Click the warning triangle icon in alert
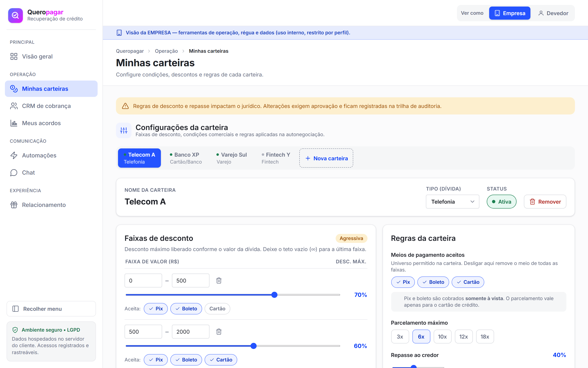Image resolution: width=588 pixels, height=368 pixels. coord(125,106)
